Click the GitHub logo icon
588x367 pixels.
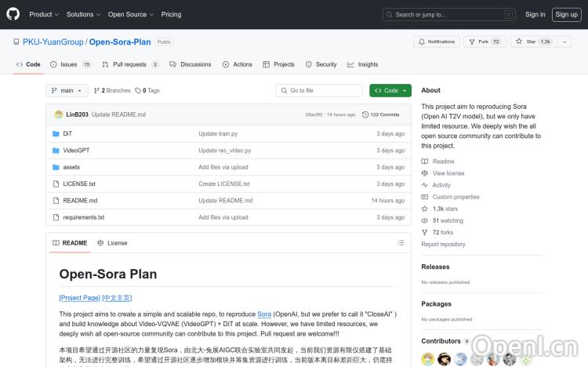pyautogui.click(x=13, y=14)
